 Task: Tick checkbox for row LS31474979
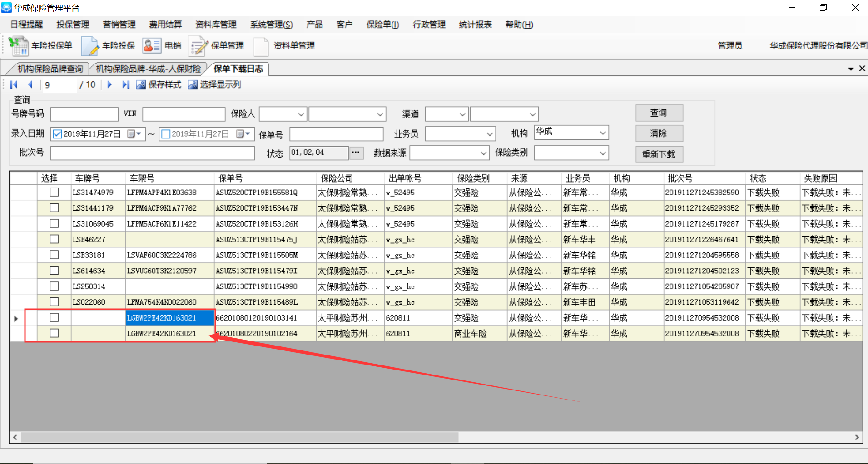pos(54,192)
